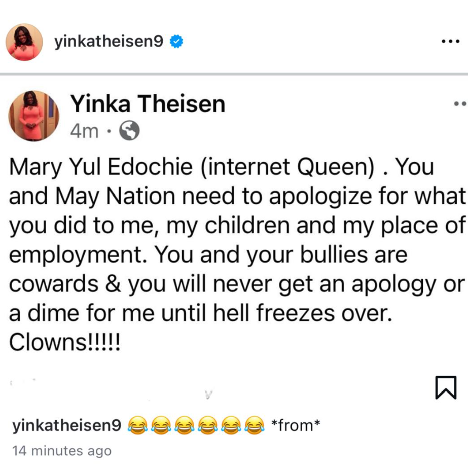Click the word Clowns!!!!! ending the post
The height and width of the screenshot is (476, 468).
click(65, 342)
